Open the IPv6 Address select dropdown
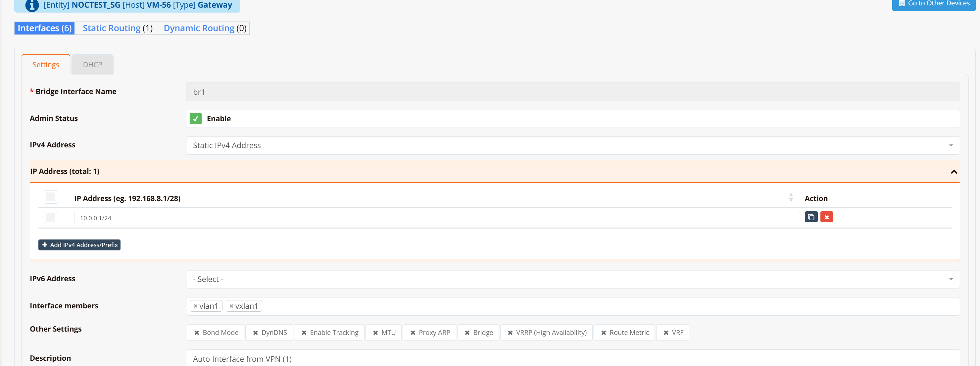The width and height of the screenshot is (980, 366). click(x=572, y=279)
